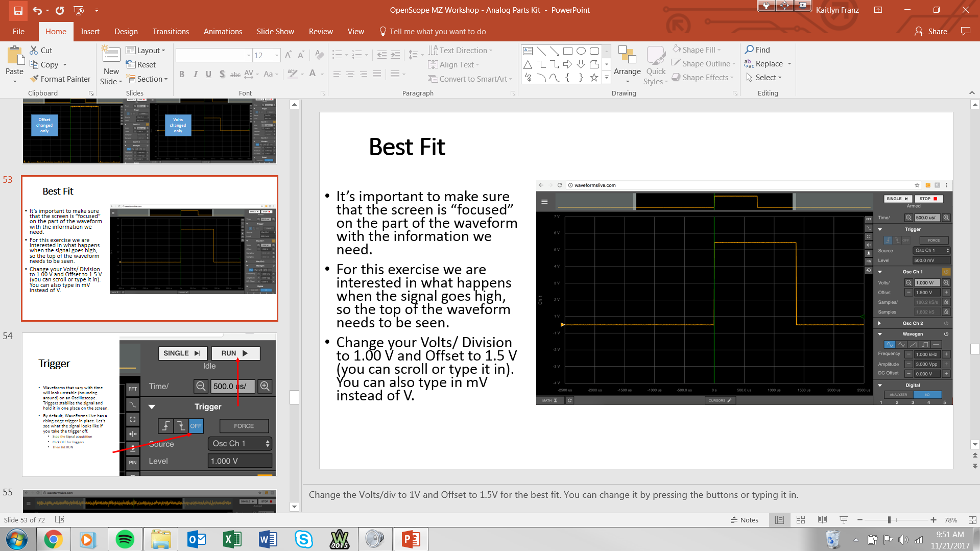
Task: Click the Share button
Action: (931, 31)
